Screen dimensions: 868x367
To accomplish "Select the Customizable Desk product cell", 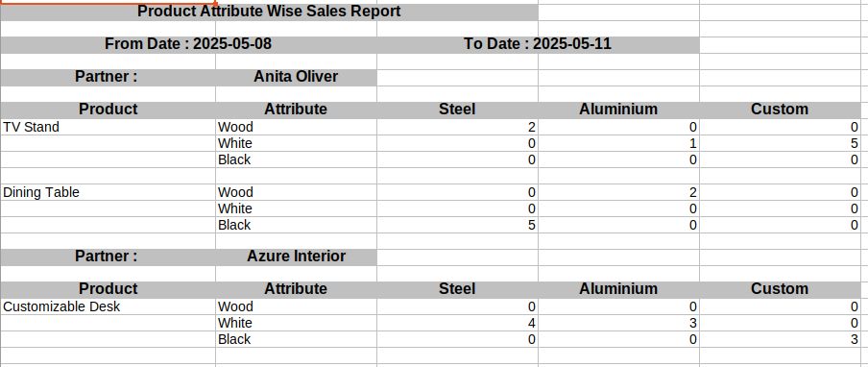I will (108, 306).
